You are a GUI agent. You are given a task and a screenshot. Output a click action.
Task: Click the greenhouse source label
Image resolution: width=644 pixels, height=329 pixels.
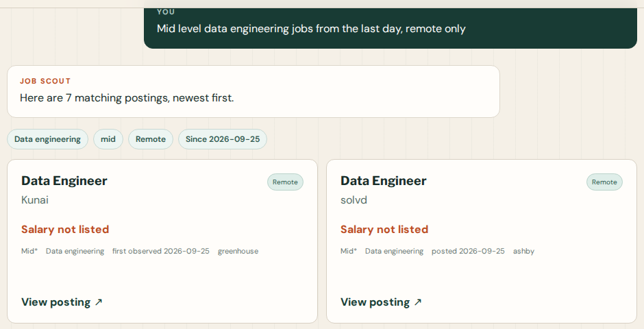(x=238, y=251)
